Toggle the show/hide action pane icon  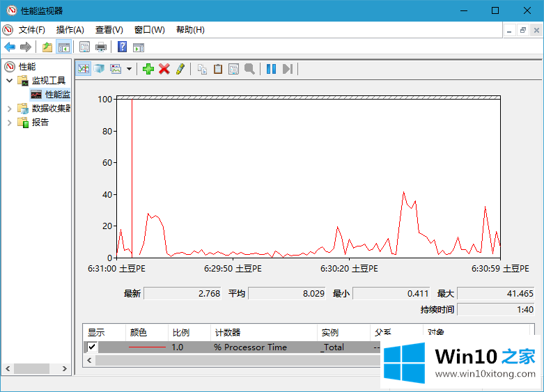tap(139, 47)
